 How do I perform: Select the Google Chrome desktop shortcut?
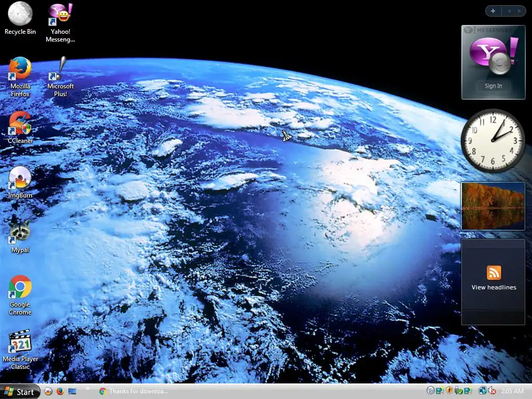pyautogui.click(x=20, y=296)
